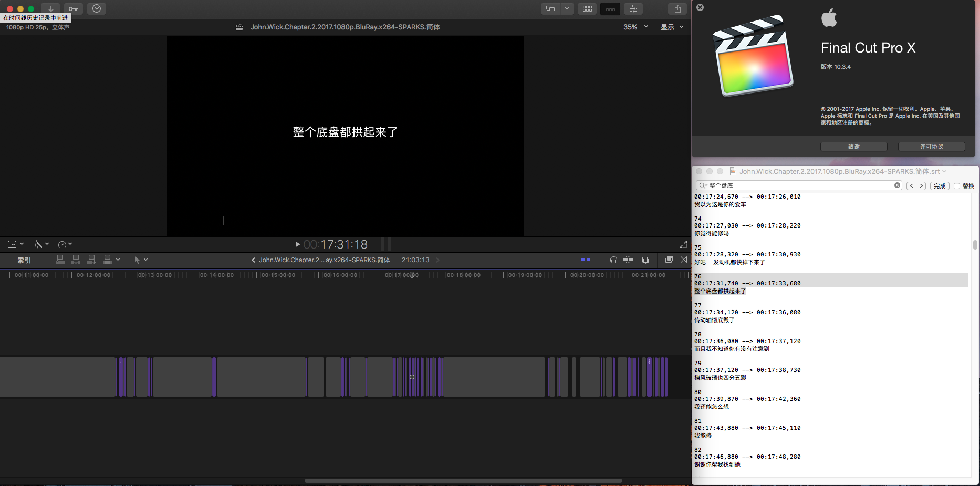
Task: Open the 显示 view options dropdown
Action: coord(672,27)
